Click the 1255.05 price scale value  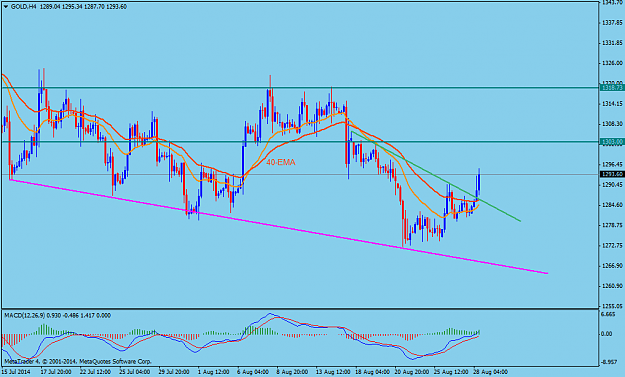click(x=613, y=306)
